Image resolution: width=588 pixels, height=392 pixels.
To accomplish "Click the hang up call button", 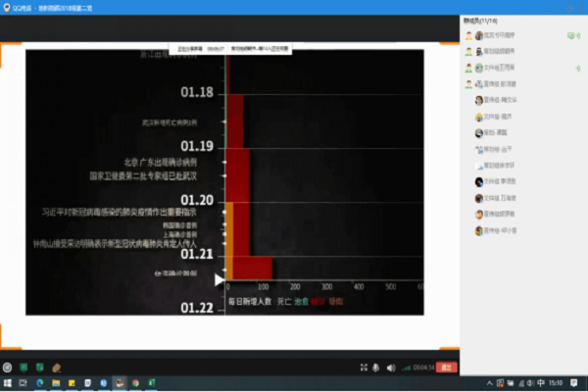I will tap(447, 367).
